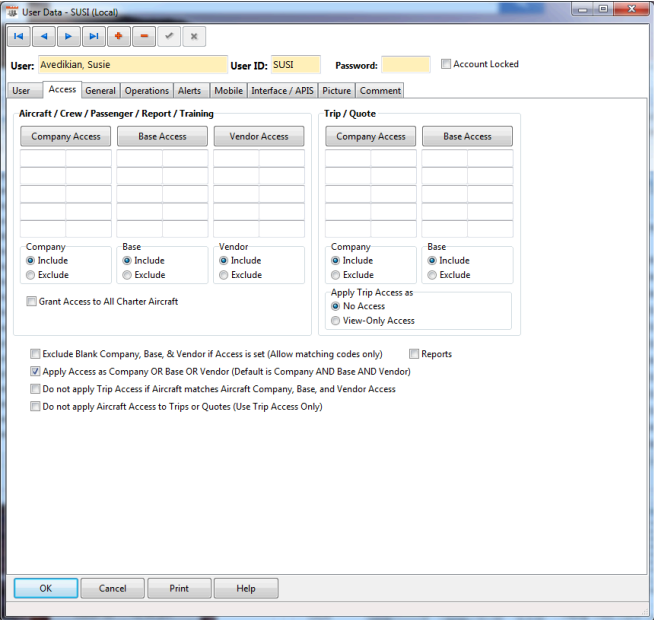This screenshot has width=654, height=620.
Task: Check Do not apply Trip Access if Aircraft matches
Action: (x=35, y=389)
